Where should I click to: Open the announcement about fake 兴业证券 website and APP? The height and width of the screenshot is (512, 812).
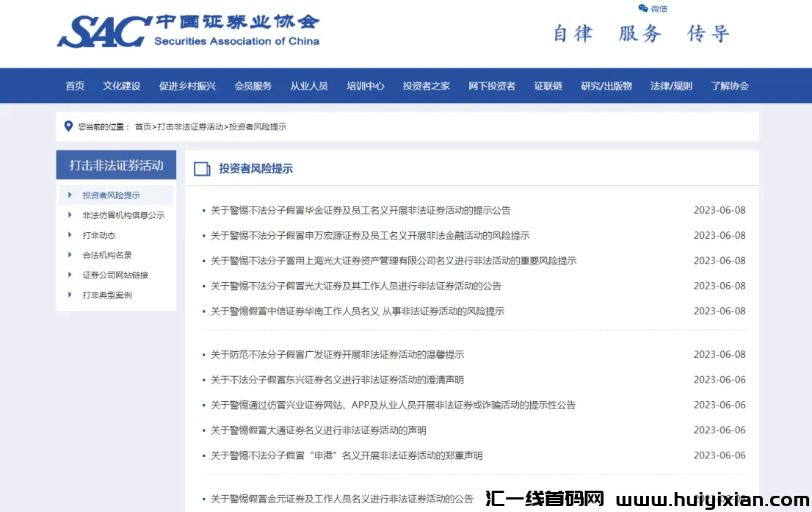pos(393,405)
